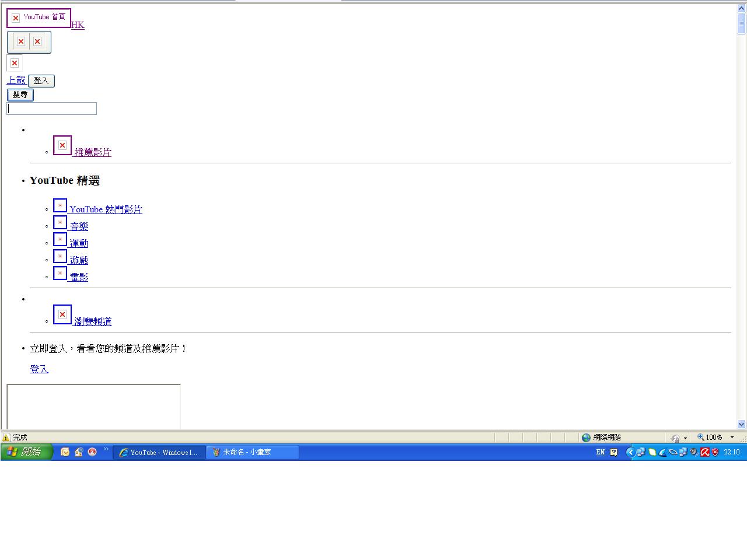Click the icon next to 遊戲

click(60, 256)
